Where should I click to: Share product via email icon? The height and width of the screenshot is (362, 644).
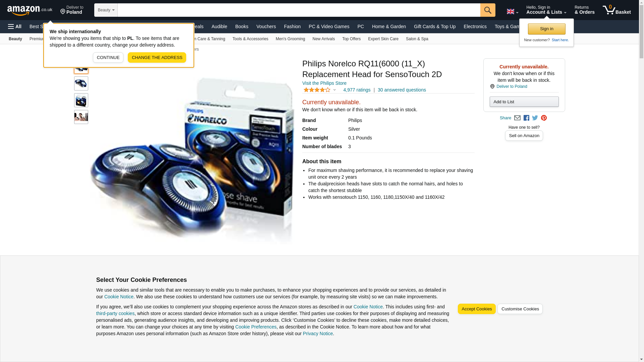point(517,118)
